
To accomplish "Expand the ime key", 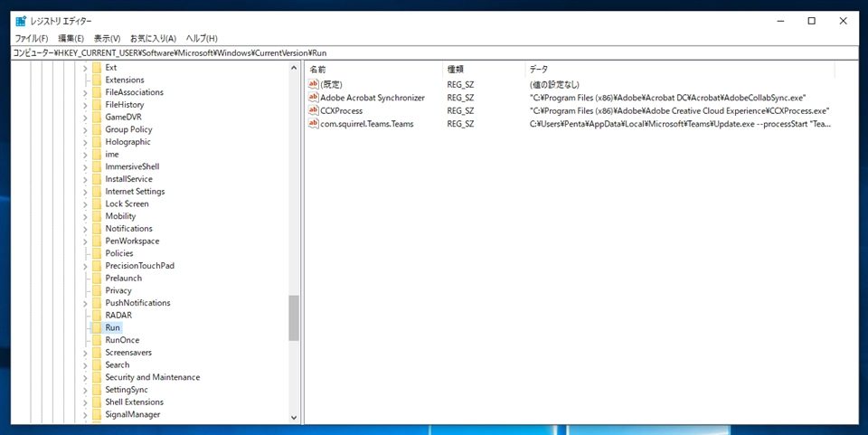I will tap(85, 155).
